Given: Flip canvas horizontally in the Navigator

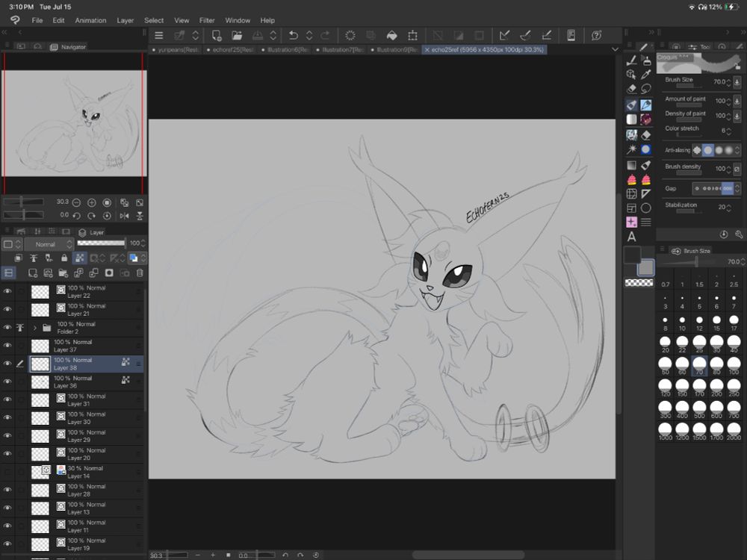Looking at the screenshot, I should point(124,216).
